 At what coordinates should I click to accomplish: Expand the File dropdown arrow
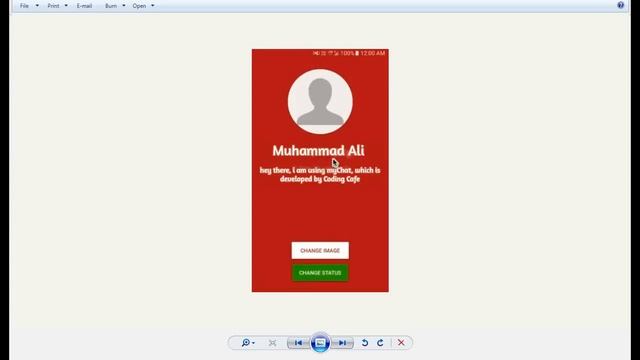pyautogui.click(x=37, y=6)
